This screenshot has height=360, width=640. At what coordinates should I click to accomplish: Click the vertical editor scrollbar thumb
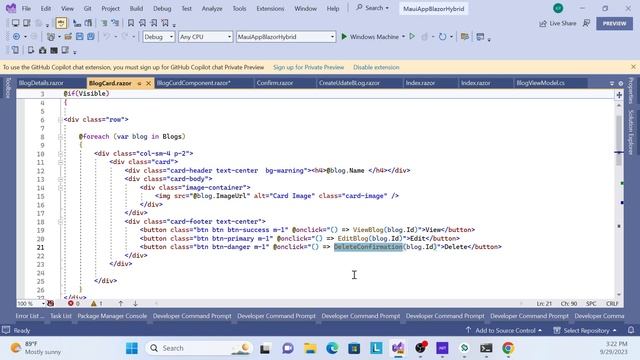619,139
